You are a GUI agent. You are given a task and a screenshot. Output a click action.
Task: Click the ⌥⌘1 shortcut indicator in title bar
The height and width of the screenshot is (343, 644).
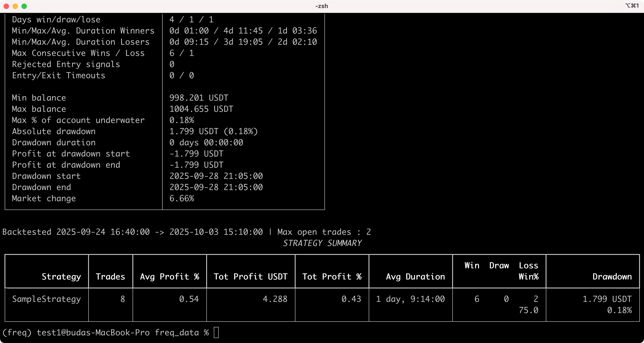632,6
